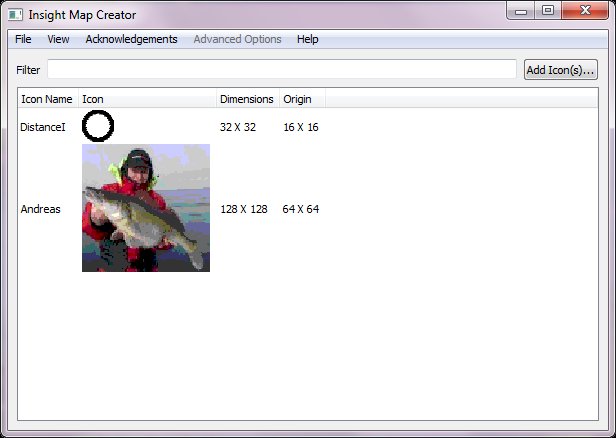Click the Icon column header
The width and height of the screenshot is (616, 438).
pos(147,99)
